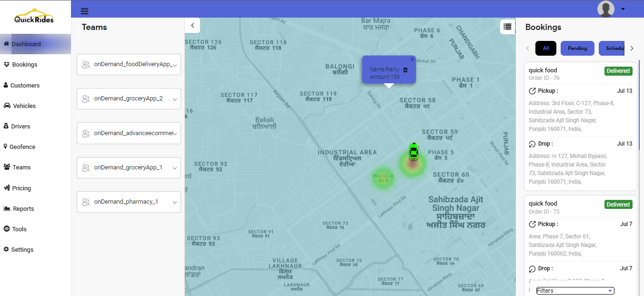Select the All bookings tab
Image resolution: width=644 pixels, height=296 pixels.
point(545,48)
